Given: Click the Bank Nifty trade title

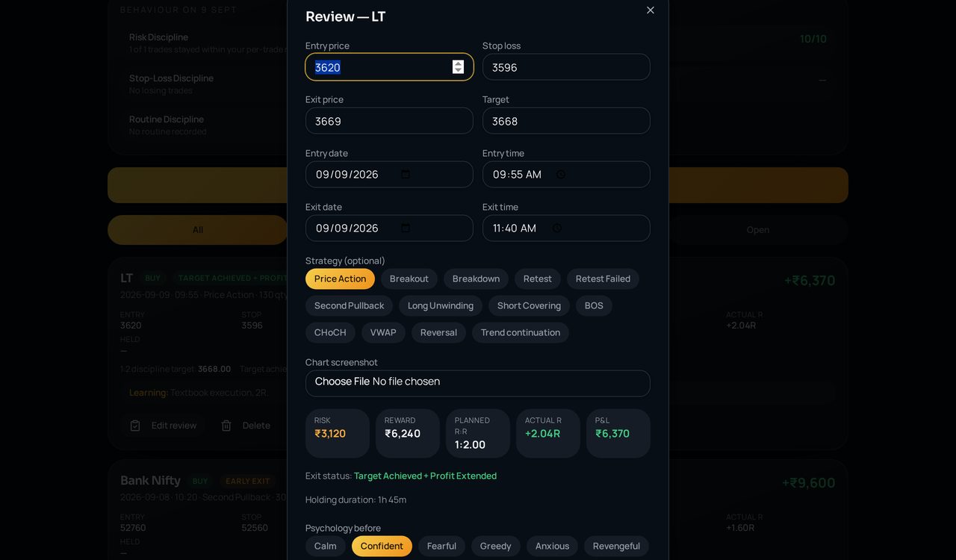Looking at the screenshot, I should [x=150, y=480].
